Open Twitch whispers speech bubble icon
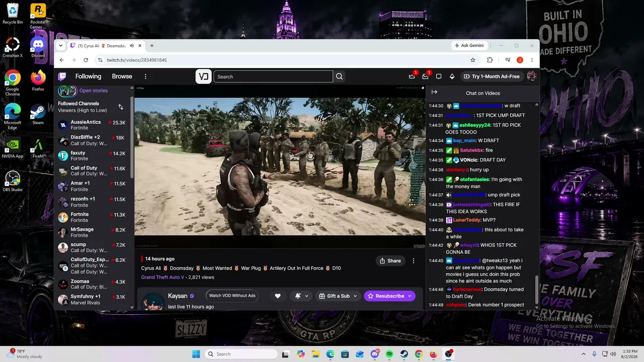 pos(439,76)
